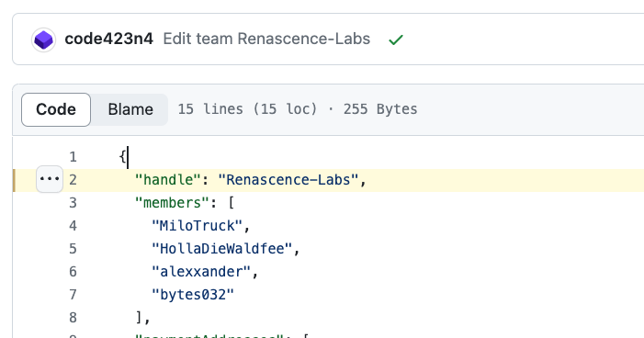
Task: Switch to the Code tab
Action: 56,109
